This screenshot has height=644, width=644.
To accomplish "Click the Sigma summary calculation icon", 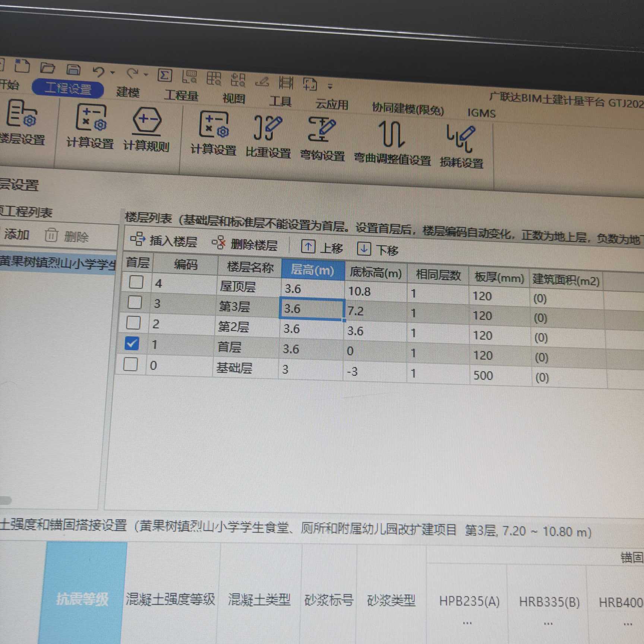I will tap(164, 75).
